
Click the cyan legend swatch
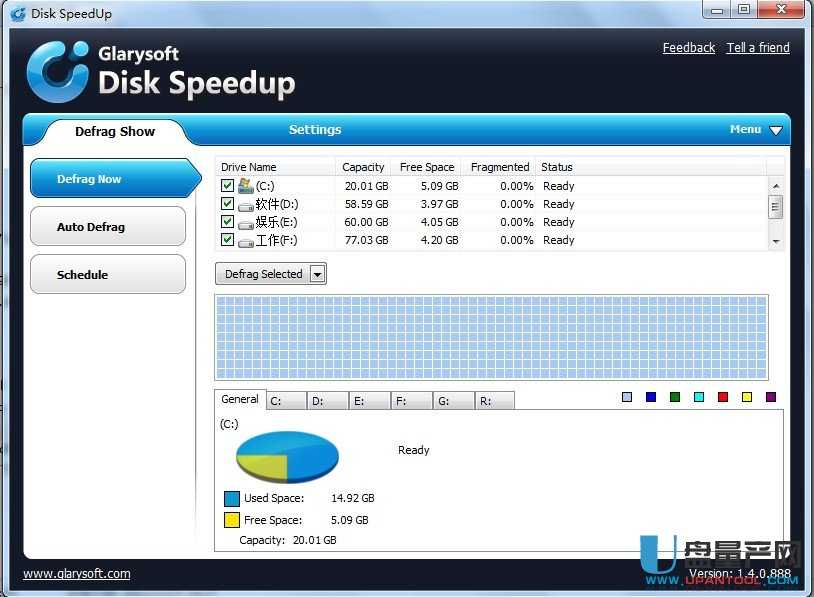(699, 397)
